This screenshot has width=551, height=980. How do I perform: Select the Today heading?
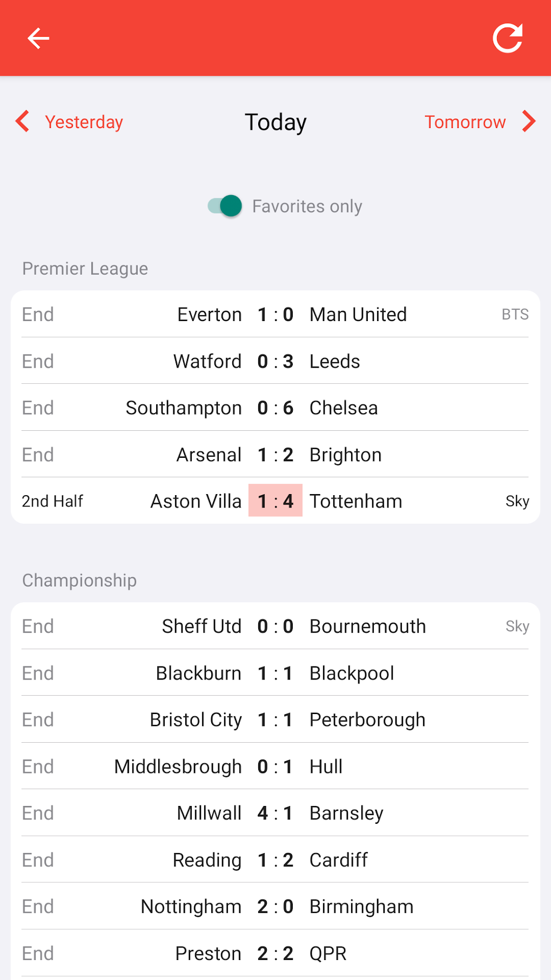[275, 122]
